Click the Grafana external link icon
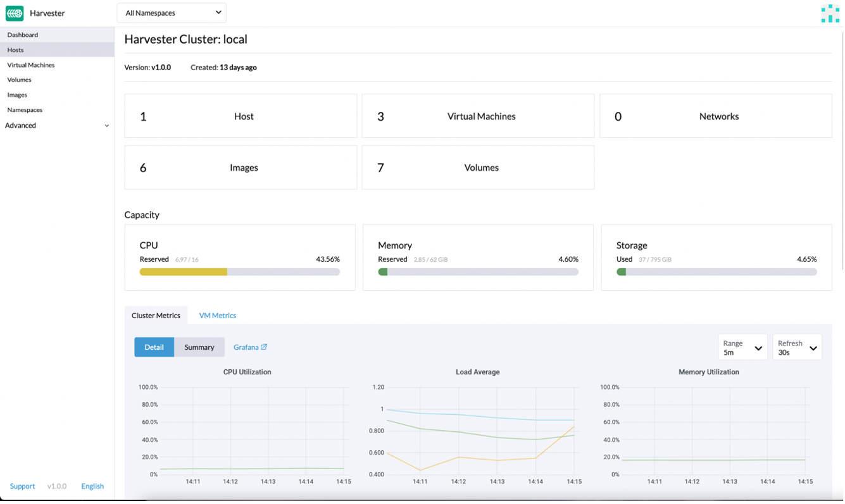The width and height of the screenshot is (845, 504). tap(264, 347)
